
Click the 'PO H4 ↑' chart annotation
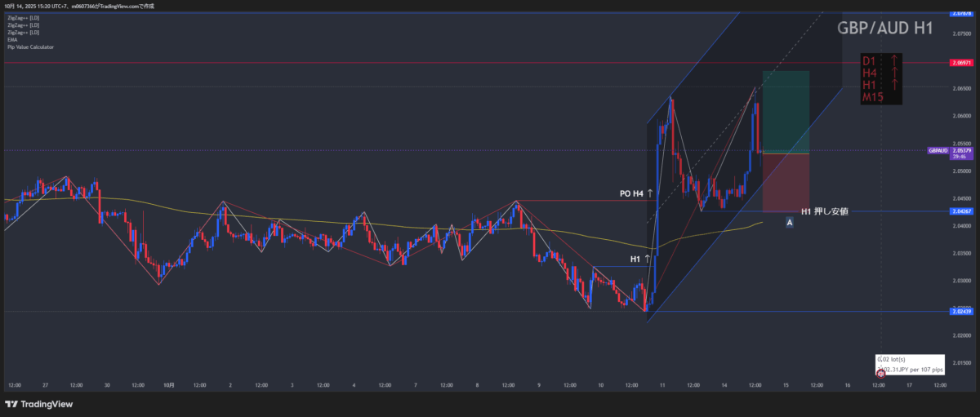click(636, 194)
